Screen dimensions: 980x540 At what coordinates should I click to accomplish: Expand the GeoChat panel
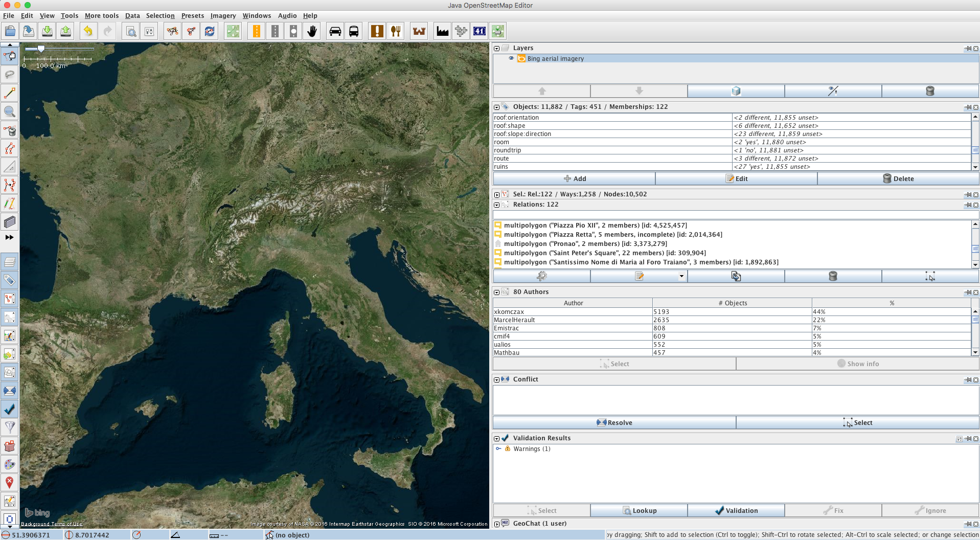(x=496, y=524)
